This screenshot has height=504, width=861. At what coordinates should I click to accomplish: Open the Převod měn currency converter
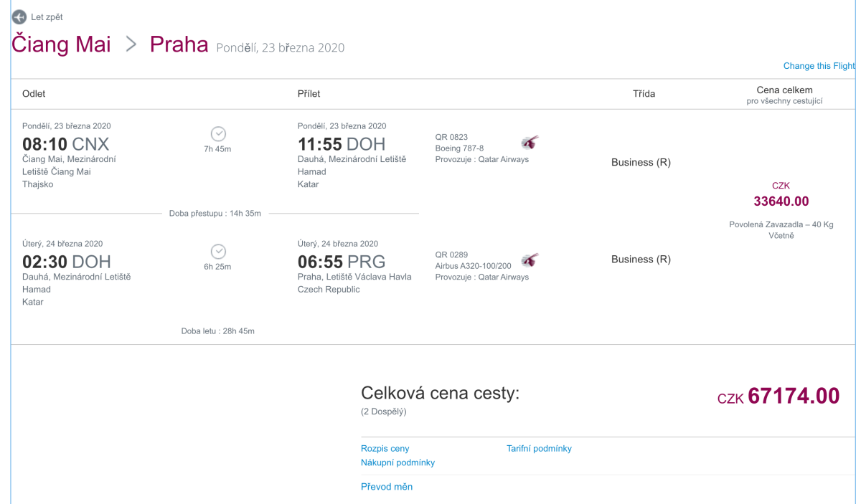click(x=387, y=487)
